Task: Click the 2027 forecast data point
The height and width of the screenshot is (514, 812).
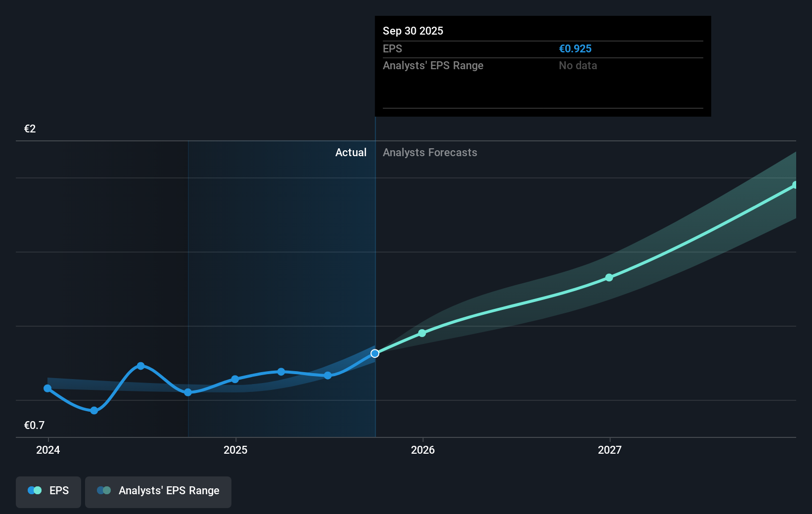Action: pos(609,278)
